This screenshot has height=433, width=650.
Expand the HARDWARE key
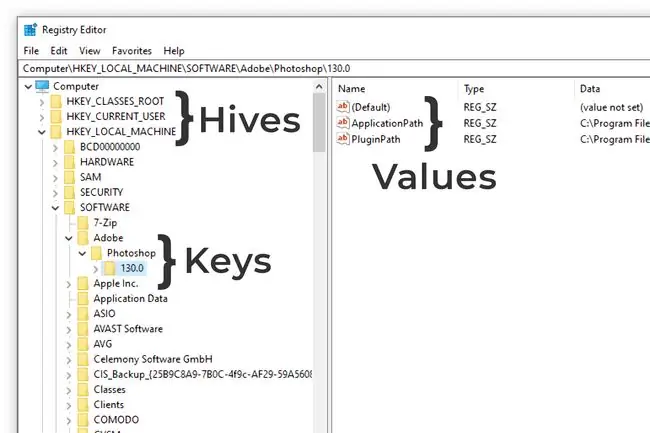(x=55, y=163)
